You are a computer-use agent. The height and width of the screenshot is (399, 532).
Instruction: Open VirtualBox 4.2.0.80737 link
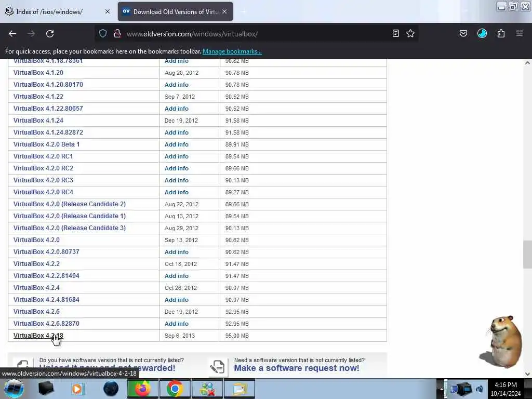click(x=46, y=252)
